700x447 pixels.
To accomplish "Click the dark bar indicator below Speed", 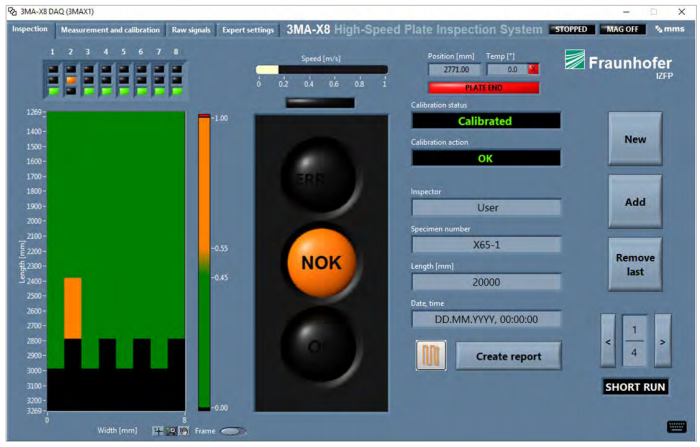I will [320, 103].
